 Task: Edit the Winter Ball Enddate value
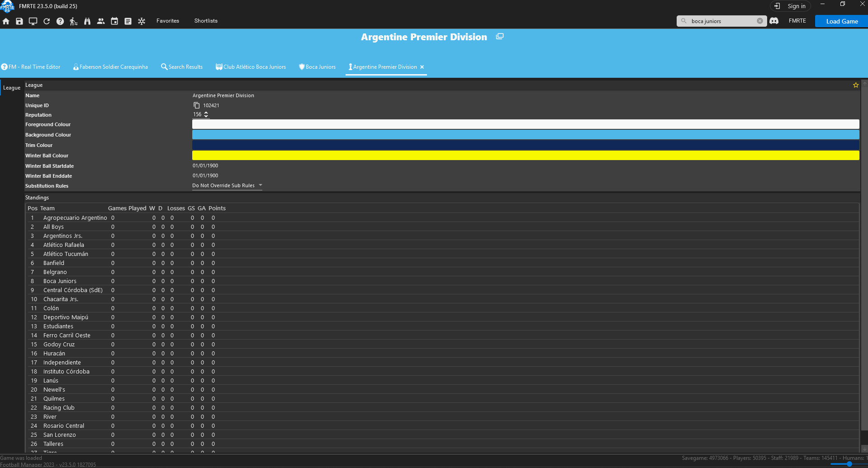(x=205, y=176)
